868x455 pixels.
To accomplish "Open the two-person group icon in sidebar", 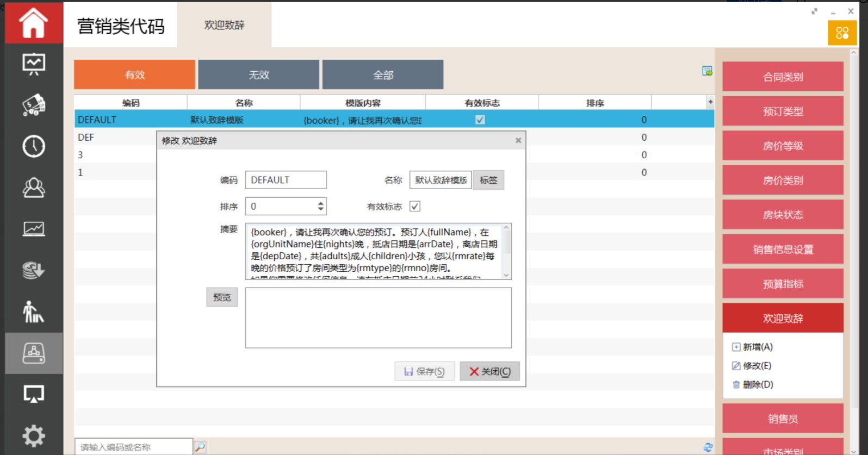I will pyautogui.click(x=33, y=188).
